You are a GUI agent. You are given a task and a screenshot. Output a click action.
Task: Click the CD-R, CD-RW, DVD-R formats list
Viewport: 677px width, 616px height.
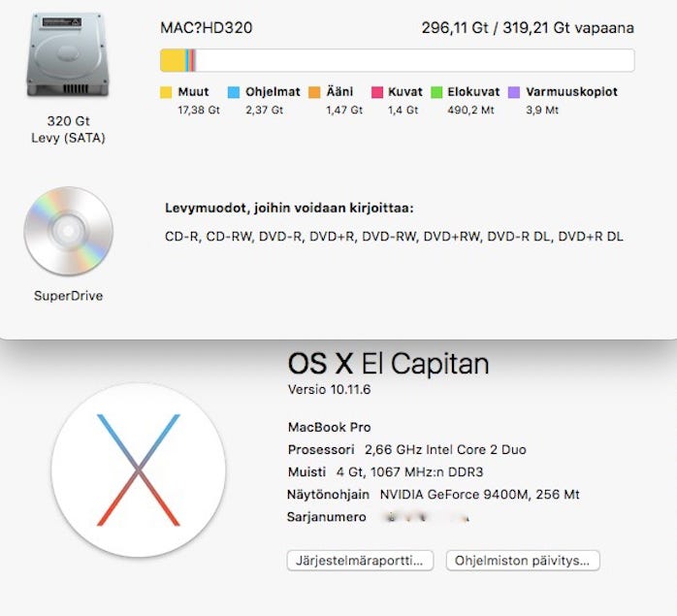[x=394, y=237]
